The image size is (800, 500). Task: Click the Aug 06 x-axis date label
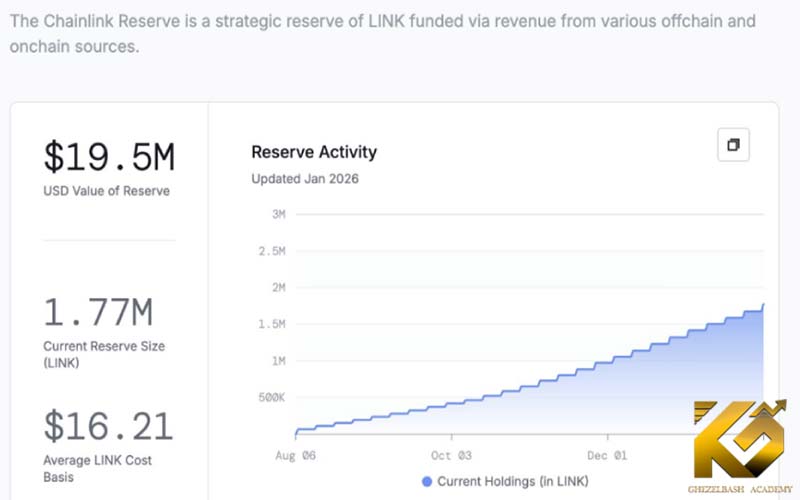click(295, 454)
